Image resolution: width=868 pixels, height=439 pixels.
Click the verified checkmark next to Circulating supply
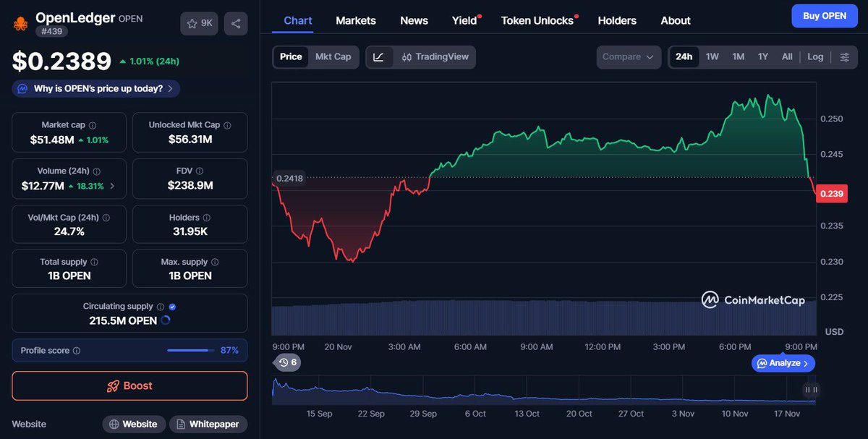coord(172,307)
